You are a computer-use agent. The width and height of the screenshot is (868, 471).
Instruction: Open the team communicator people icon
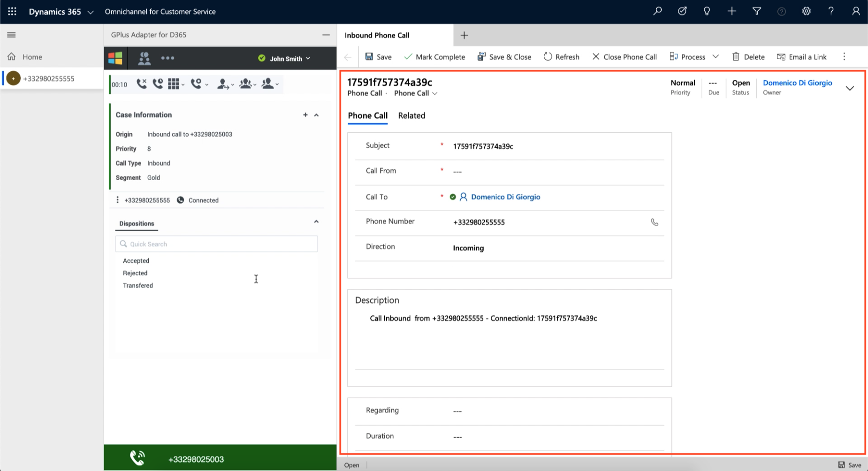pyautogui.click(x=144, y=58)
